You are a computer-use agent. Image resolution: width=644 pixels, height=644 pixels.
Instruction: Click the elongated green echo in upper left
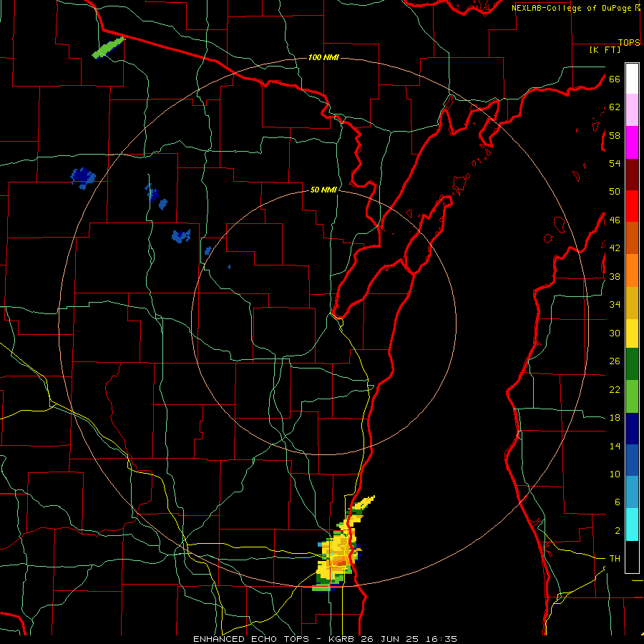coord(108,48)
